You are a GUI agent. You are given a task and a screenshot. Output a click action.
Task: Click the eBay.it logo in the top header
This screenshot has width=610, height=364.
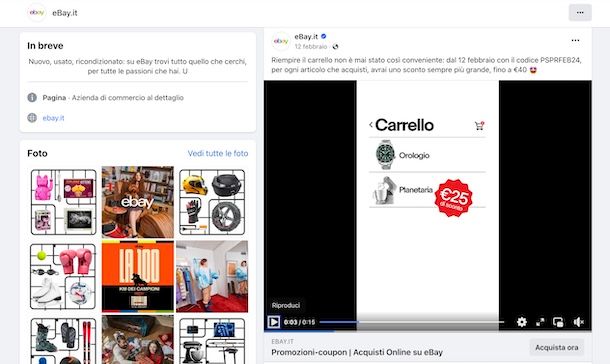click(x=37, y=12)
